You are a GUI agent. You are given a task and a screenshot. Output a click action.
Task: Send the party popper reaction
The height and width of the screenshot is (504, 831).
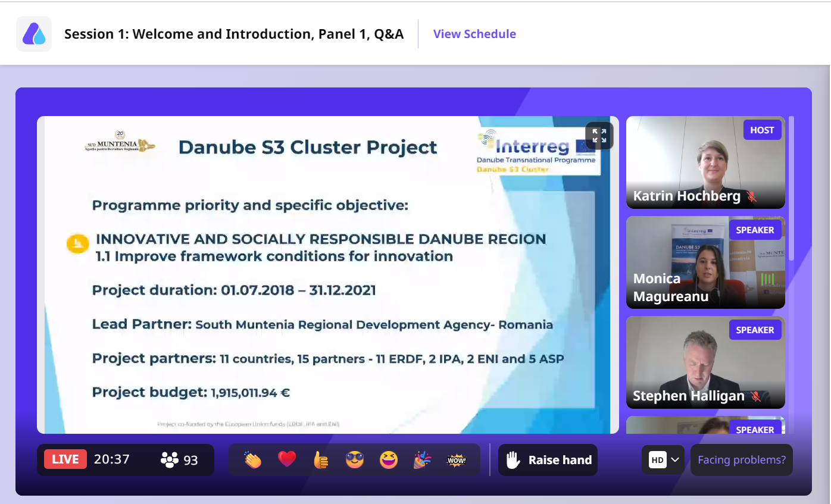tap(423, 459)
